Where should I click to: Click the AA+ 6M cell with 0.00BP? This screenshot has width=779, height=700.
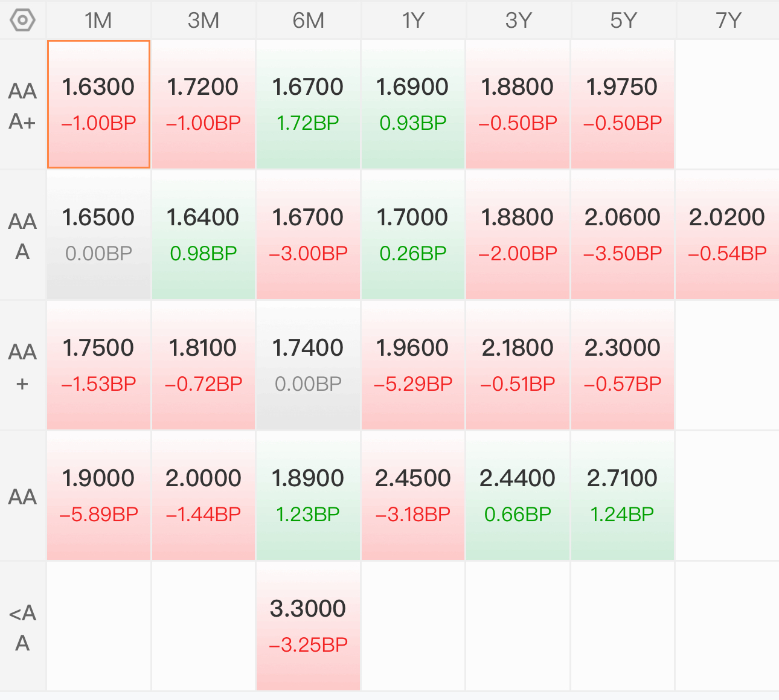tap(308, 365)
